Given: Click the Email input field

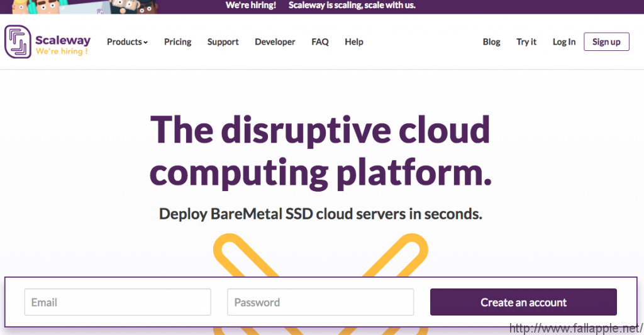Looking at the screenshot, I should pyautogui.click(x=118, y=302).
